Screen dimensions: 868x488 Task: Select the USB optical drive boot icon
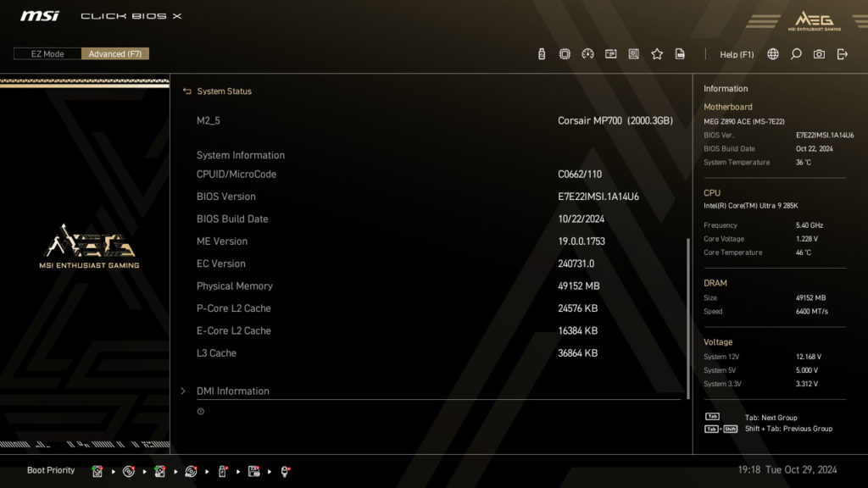191,471
